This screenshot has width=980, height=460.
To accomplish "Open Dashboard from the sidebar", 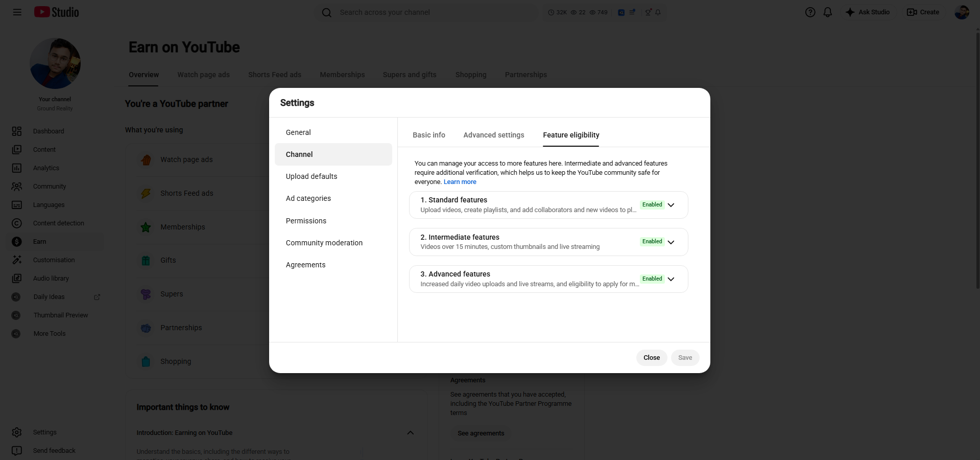I will point(55,131).
